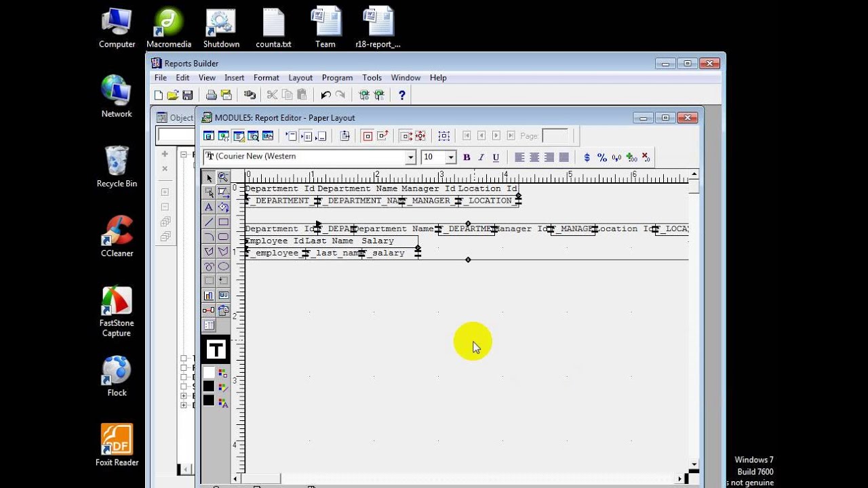Save the report with floppy icon
Screen dimensions: 868x488
(187, 96)
